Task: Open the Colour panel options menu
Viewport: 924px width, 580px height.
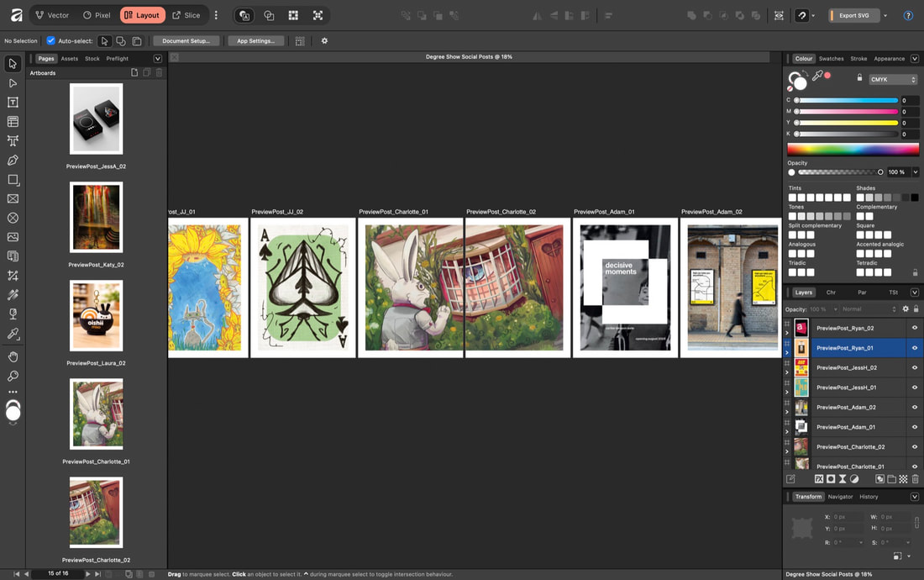Action: 915,58
